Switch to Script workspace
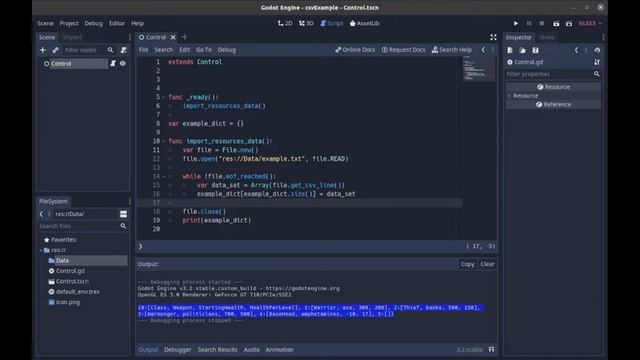 pos(331,23)
